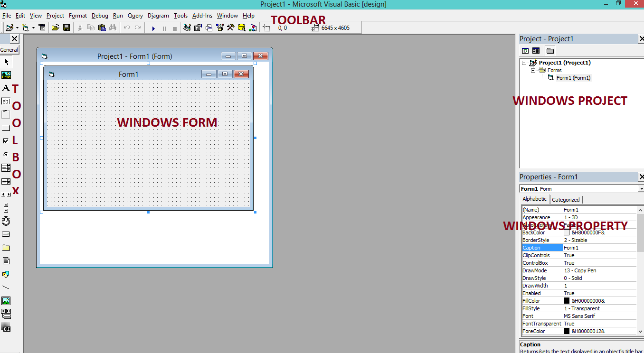Select the TextBox tool in the toolbox
This screenshot has height=353, width=644.
(6, 101)
